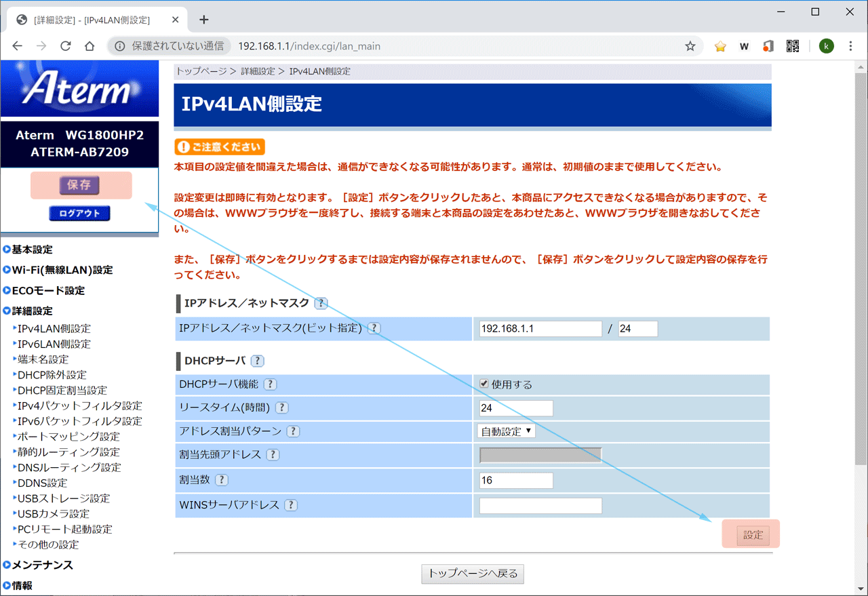
Task: Open DHCP除外設定 in sidebar
Action: 52,375
